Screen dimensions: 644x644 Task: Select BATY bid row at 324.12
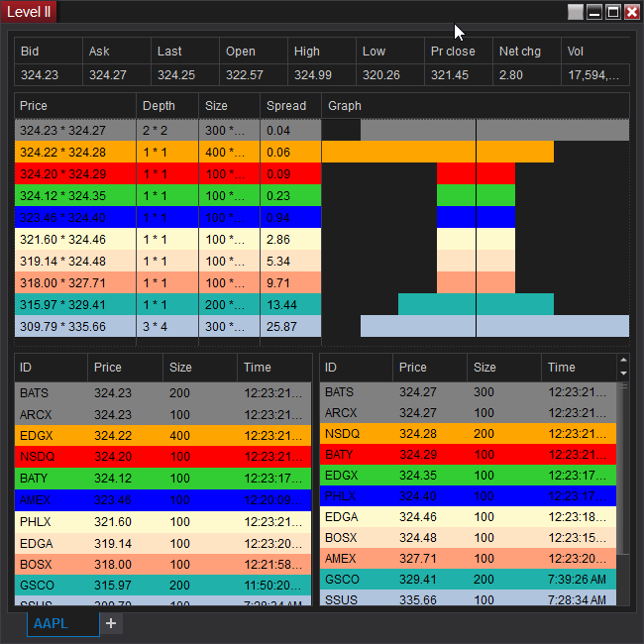coord(163,479)
